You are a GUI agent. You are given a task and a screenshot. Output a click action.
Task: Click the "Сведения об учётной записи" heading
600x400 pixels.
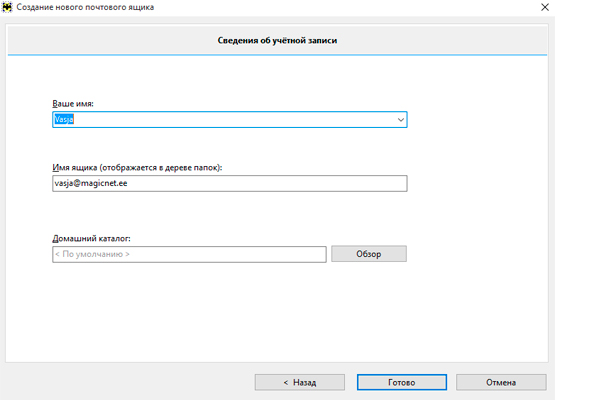click(277, 40)
